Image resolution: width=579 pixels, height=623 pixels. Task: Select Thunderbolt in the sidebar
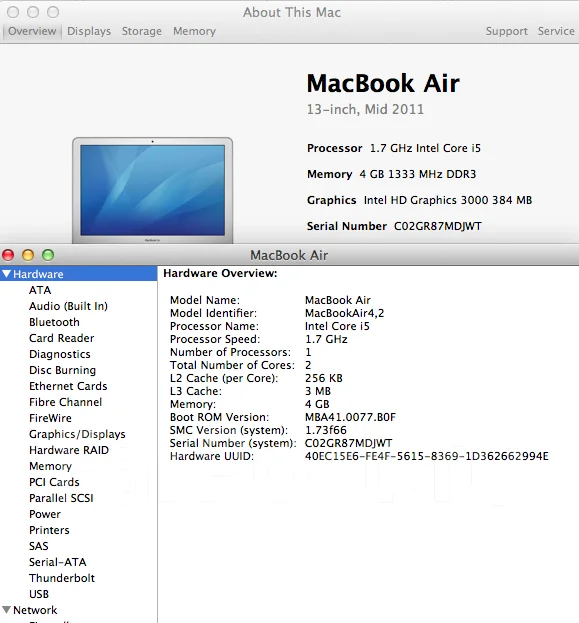pos(62,578)
